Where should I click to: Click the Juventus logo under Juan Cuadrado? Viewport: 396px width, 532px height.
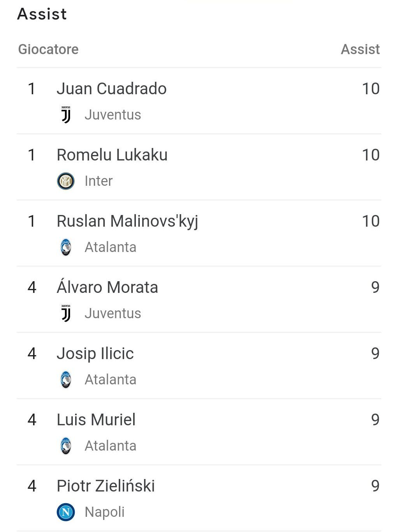(66, 115)
